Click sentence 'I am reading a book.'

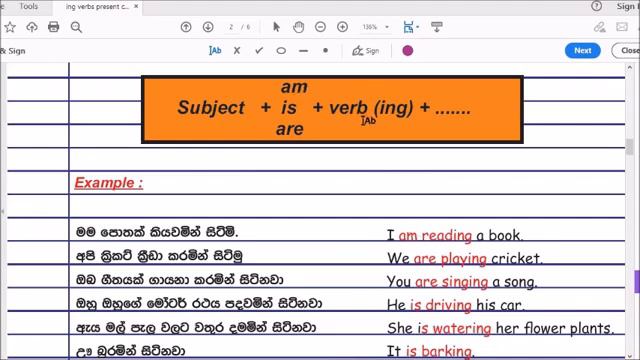click(455, 236)
